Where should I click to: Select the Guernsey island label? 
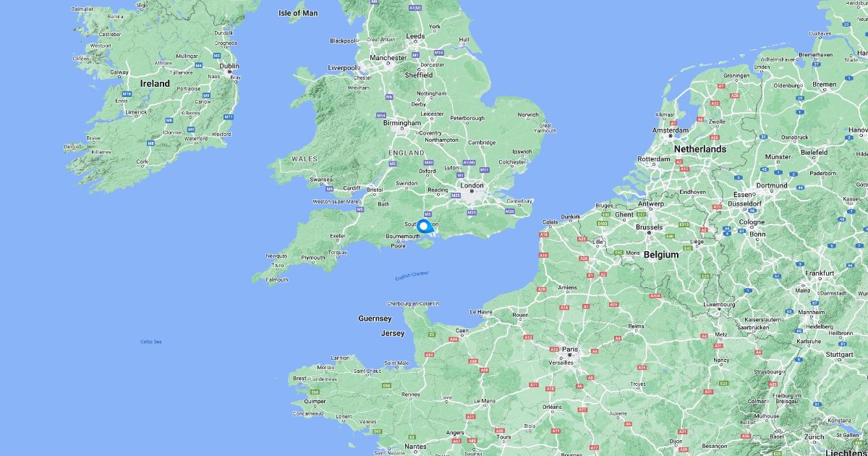[x=375, y=318]
